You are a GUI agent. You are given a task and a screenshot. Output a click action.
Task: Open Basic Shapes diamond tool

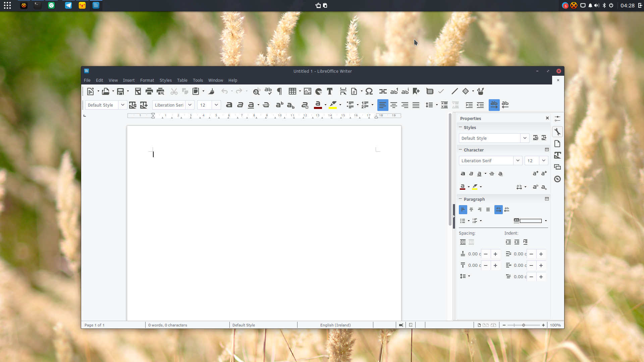pos(466,91)
